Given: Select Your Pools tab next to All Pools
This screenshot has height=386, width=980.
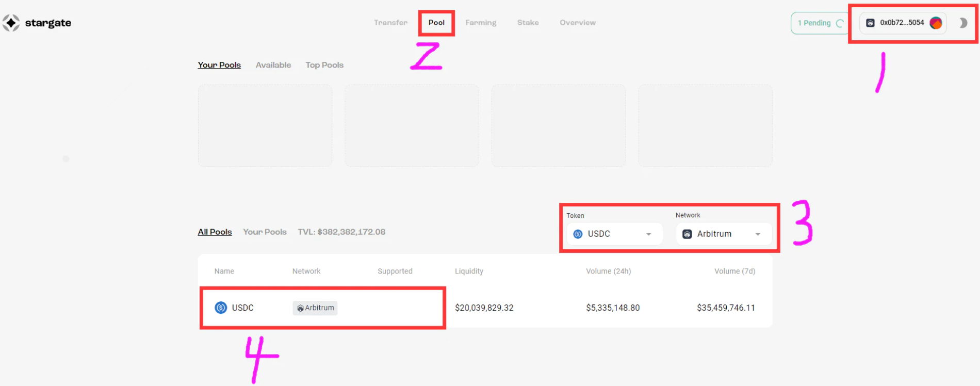Looking at the screenshot, I should (x=265, y=232).
